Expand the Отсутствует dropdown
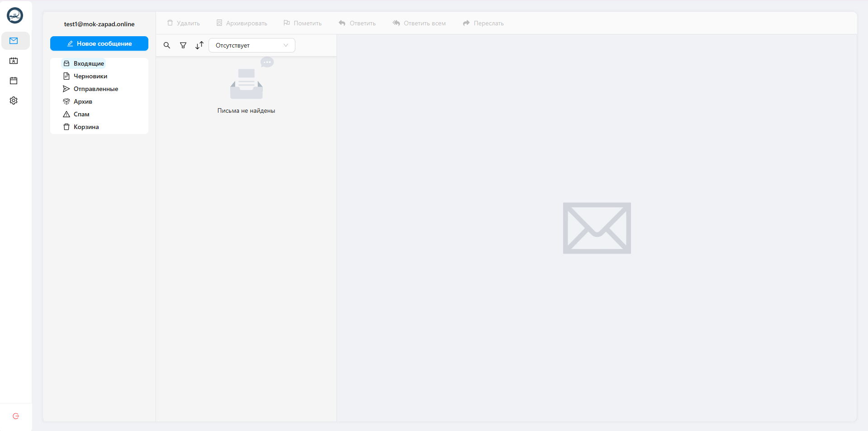This screenshot has width=868, height=431. (252, 45)
